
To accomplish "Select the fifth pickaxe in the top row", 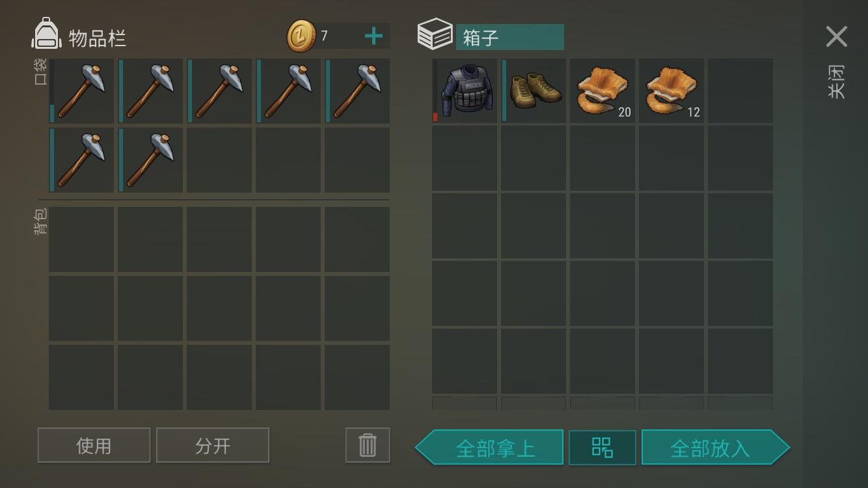I will pyautogui.click(x=357, y=91).
